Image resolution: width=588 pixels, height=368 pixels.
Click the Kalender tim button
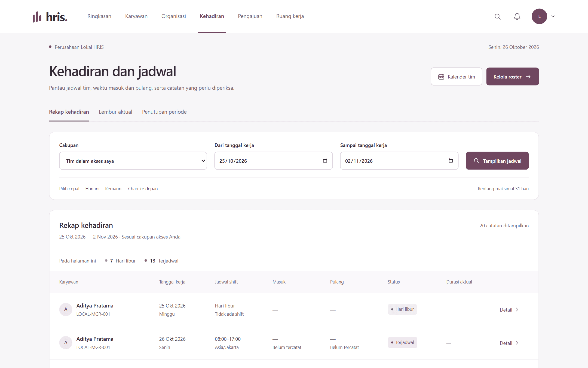tap(457, 77)
